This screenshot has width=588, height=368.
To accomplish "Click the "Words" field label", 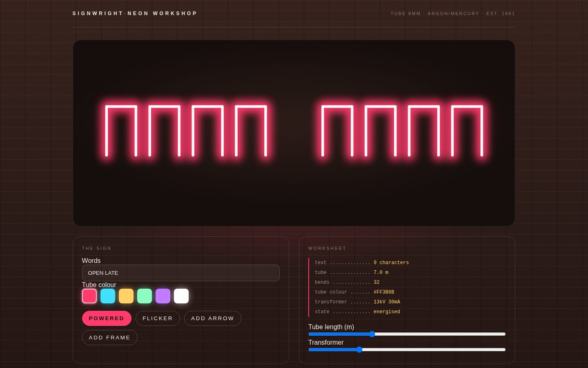I will [x=91, y=261].
